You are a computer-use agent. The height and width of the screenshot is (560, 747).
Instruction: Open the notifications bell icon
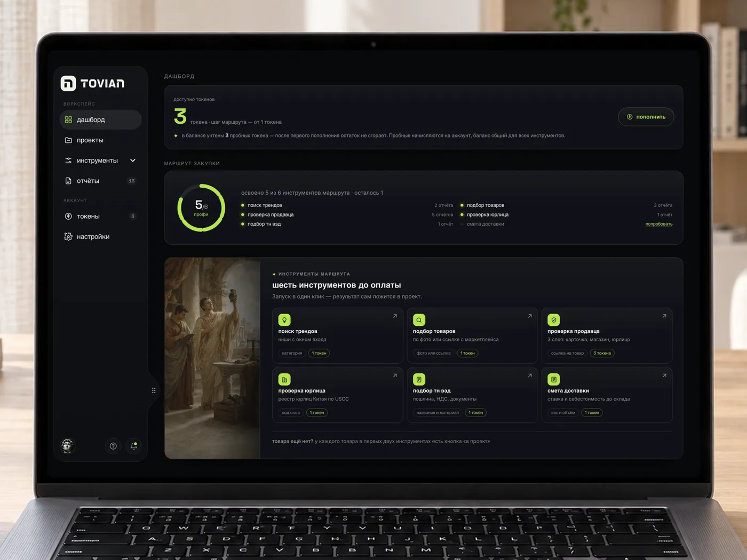pos(134,446)
